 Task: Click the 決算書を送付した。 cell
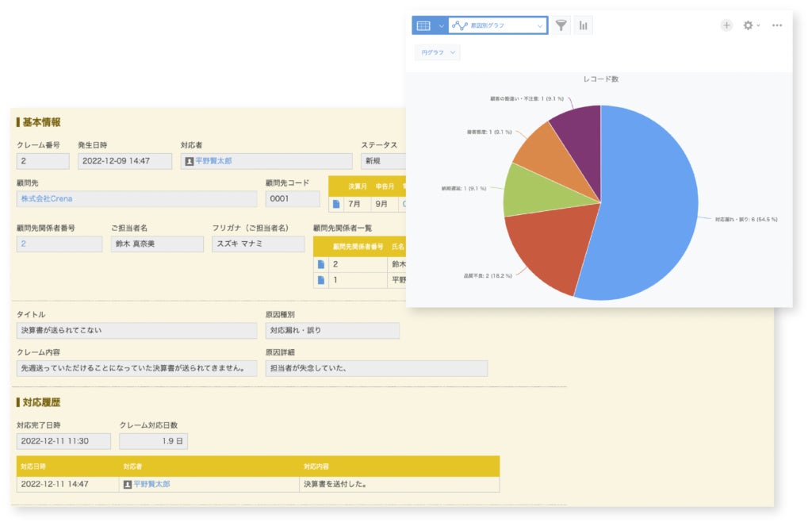pos(400,484)
